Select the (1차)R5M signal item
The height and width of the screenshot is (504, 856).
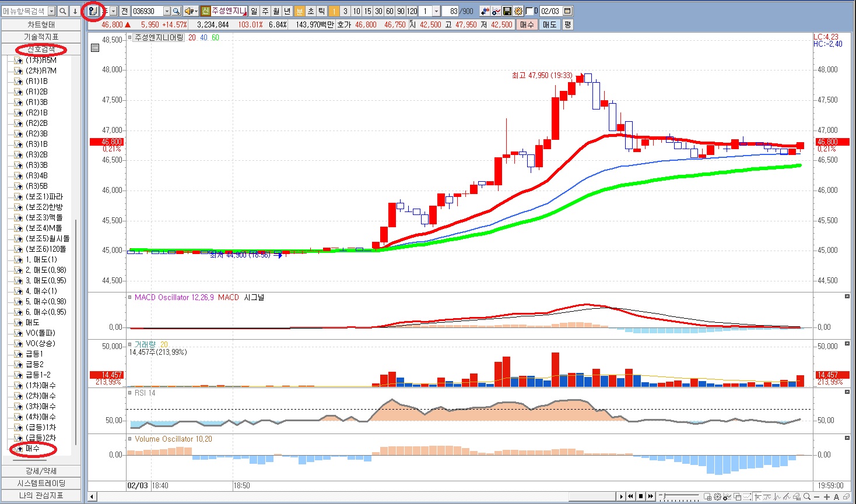(x=41, y=60)
